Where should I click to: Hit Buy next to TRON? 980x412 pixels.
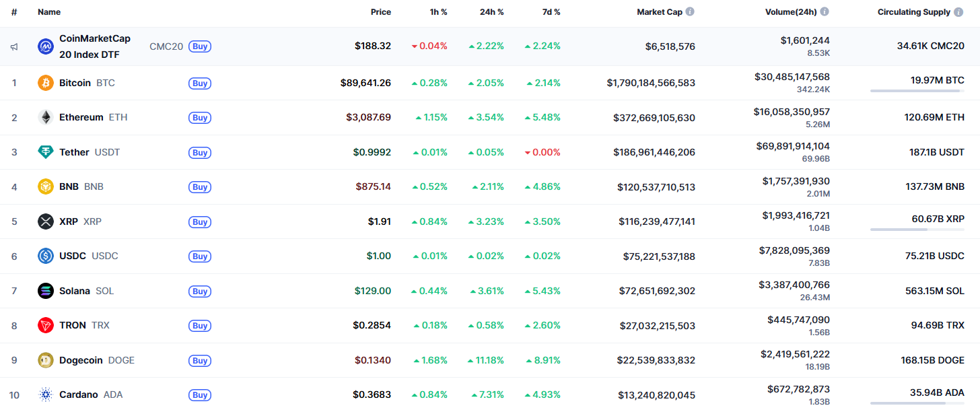pyautogui.click(x=200, y=326)
